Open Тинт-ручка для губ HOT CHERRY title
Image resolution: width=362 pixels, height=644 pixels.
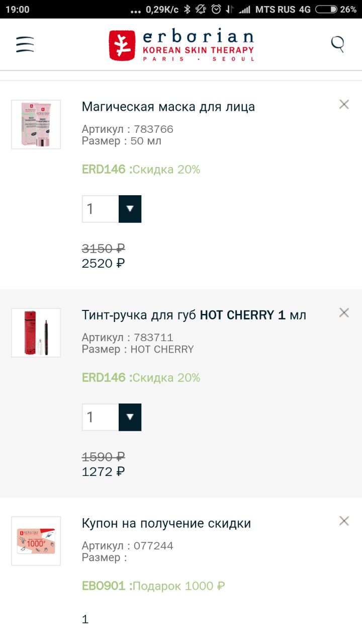point(194,315)
